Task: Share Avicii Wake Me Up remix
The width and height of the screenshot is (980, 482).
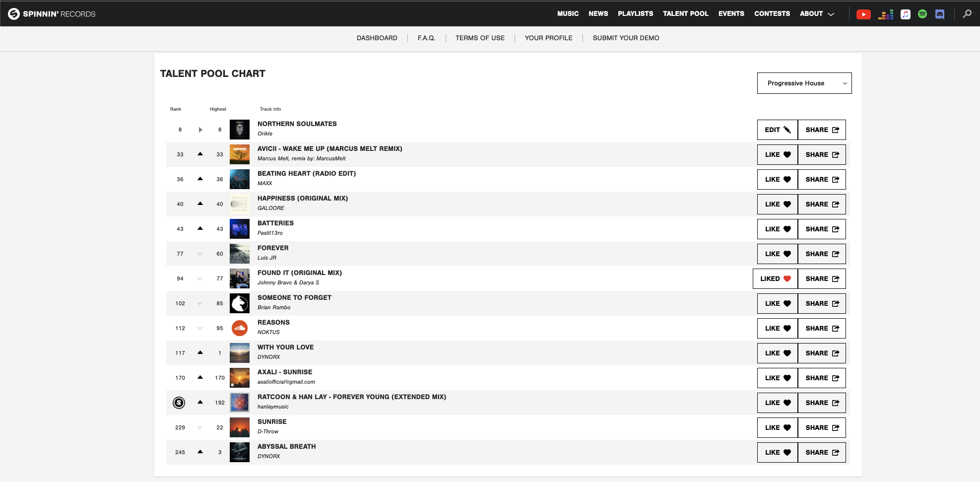Action: point(822,154)
